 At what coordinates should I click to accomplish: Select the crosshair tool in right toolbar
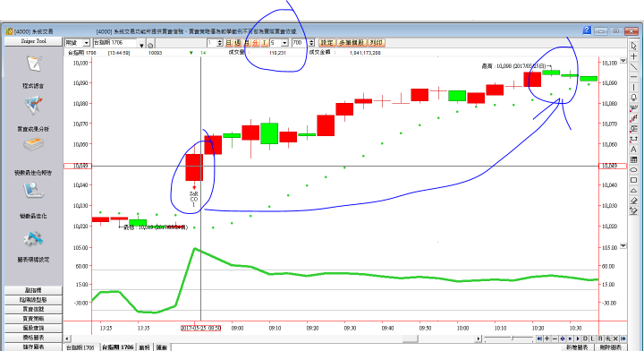(633, 56)
